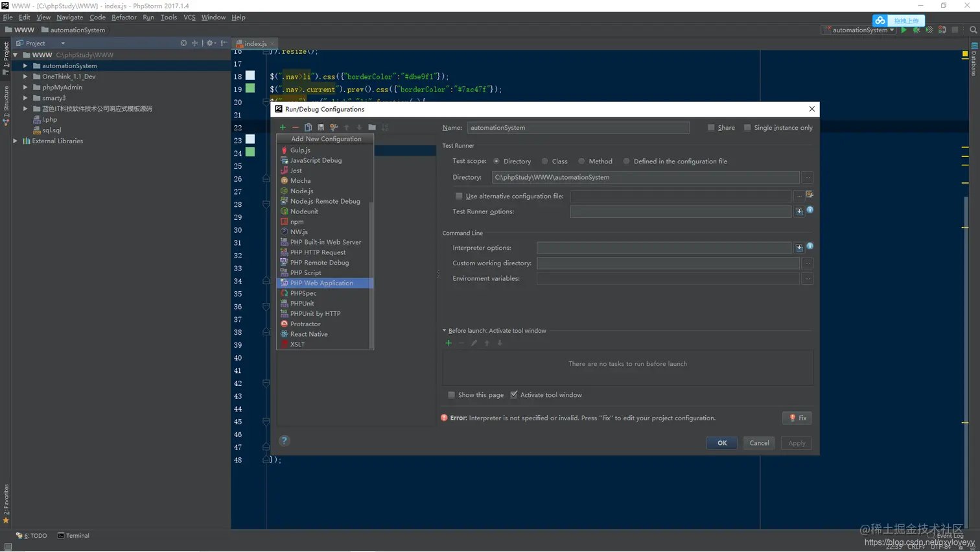Screen dimensions: 980x552
Task: Expand the automationSystem folder
Action: [25, 66]
